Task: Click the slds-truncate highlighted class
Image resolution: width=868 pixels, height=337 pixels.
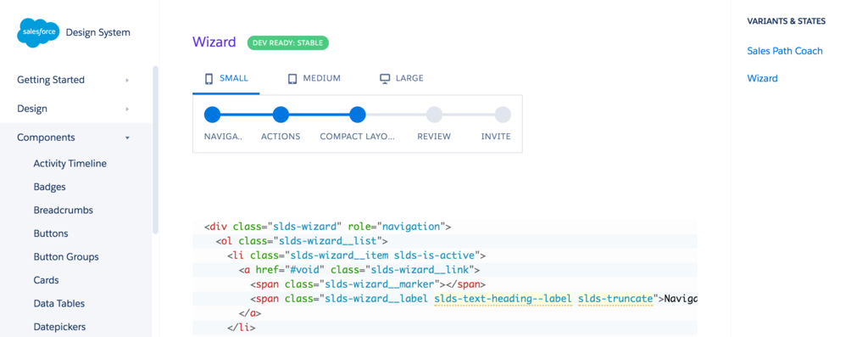Action: [615, 299]
